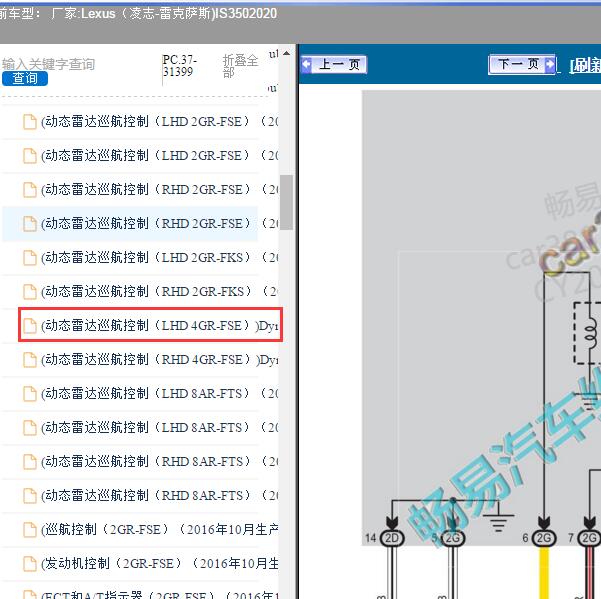The image size is (601, 599).
Task: Click the PC.37-31399 label text
Action: pos(180,66)
